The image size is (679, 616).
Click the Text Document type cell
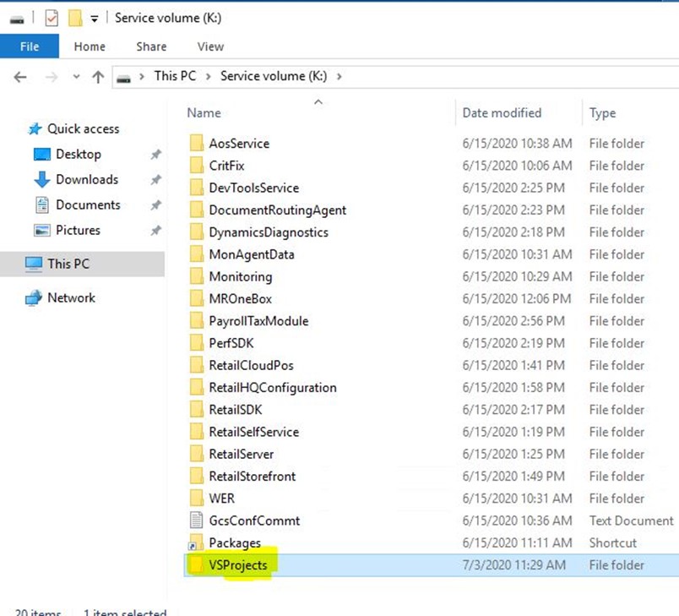(x=632, y=521)
